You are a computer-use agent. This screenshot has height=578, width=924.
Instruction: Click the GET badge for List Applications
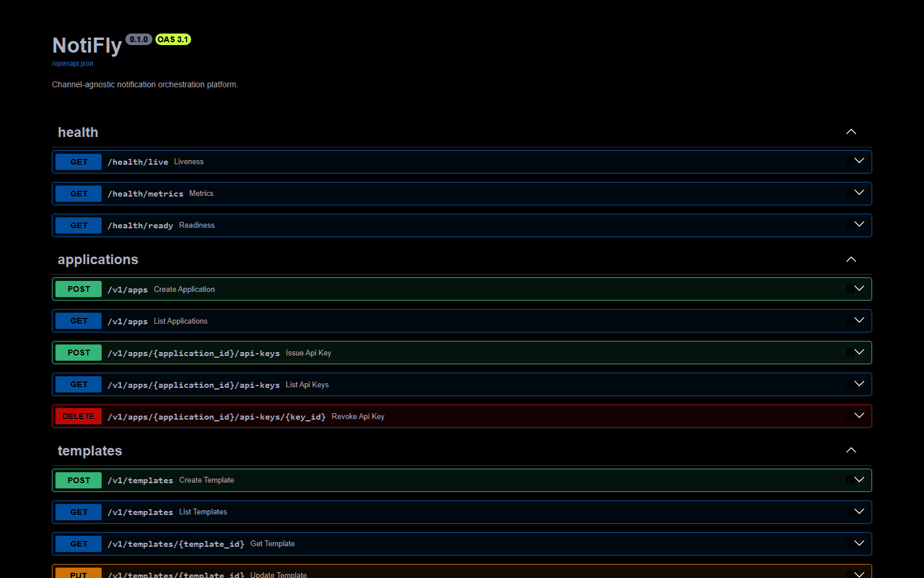[x=79, y=321]
